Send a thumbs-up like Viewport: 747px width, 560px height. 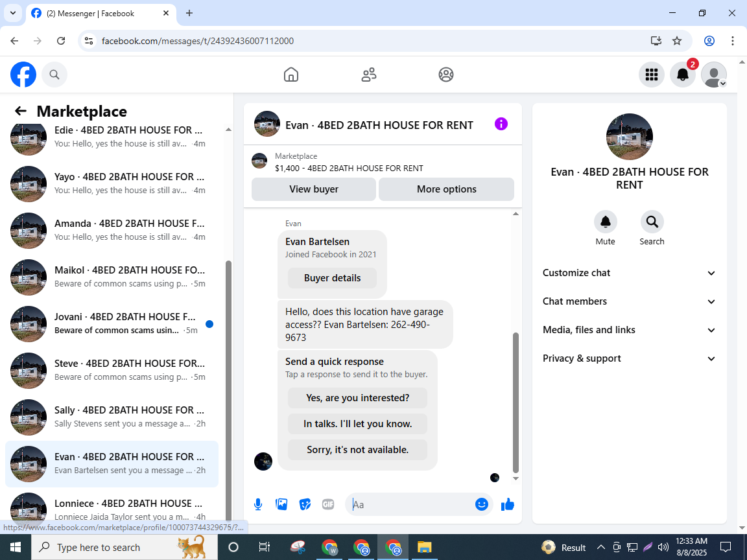[x=508, y=504]
